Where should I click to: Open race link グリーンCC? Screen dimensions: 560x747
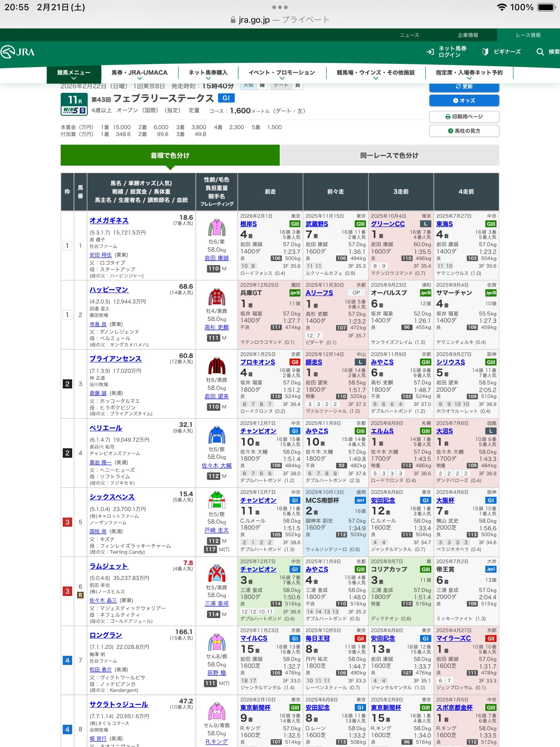388,224
